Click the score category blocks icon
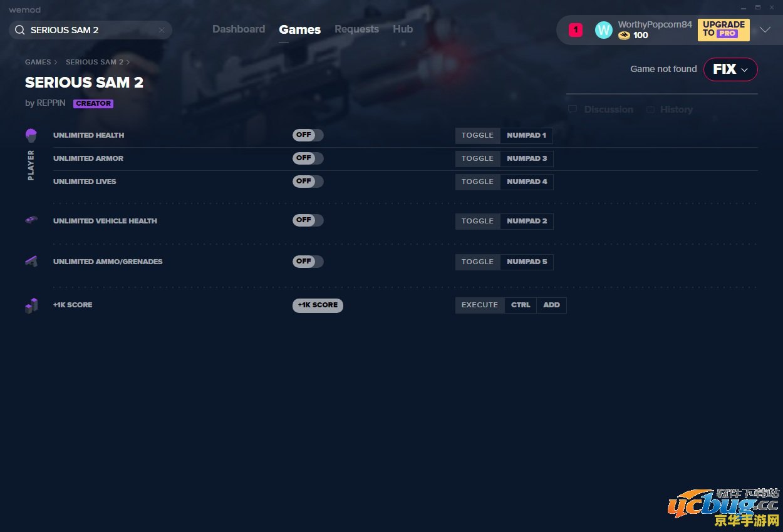The width and height of the screenshot is (783, 532). [31, 305]
